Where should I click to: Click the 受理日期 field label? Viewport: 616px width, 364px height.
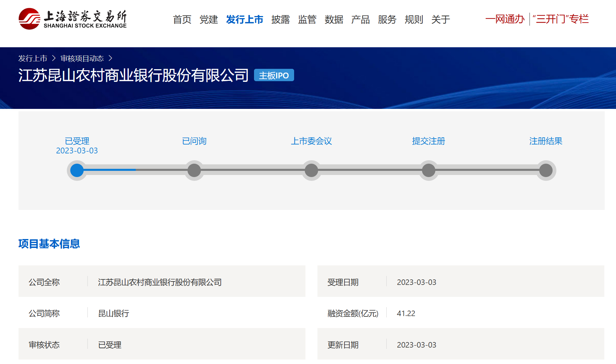[x=343, y=282]
